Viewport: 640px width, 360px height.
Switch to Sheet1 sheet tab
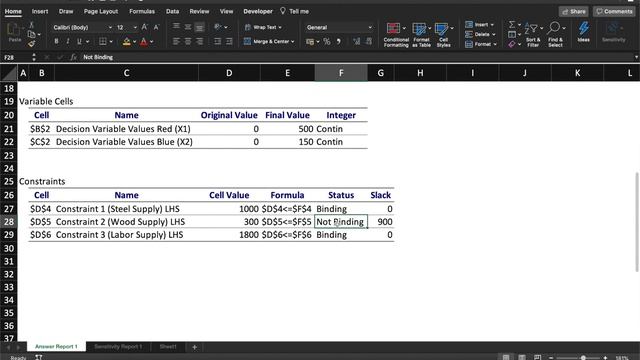(x=168, y=347)
